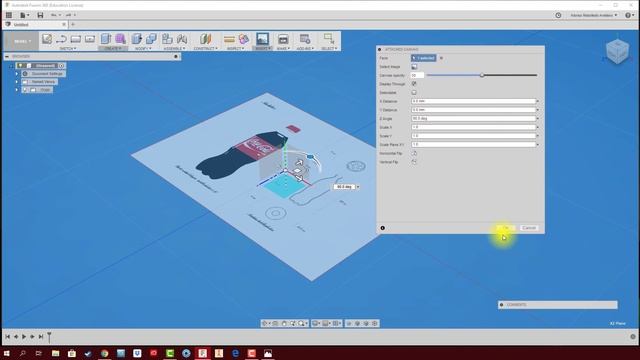This screenshot has width=640, height=360.
Task: Collapse the BROWSER panel
Action: click(7, 56)
